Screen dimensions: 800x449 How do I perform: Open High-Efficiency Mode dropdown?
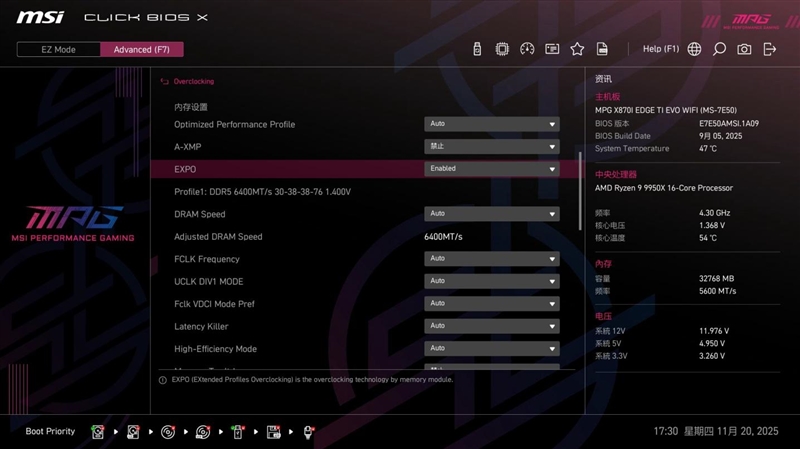point(492,348)
